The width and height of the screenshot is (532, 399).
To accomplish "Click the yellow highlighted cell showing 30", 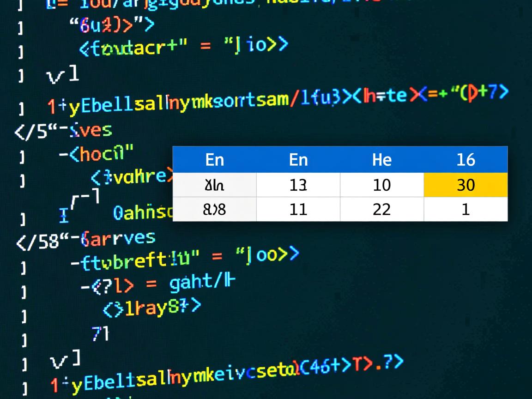I will coord(465,185).
